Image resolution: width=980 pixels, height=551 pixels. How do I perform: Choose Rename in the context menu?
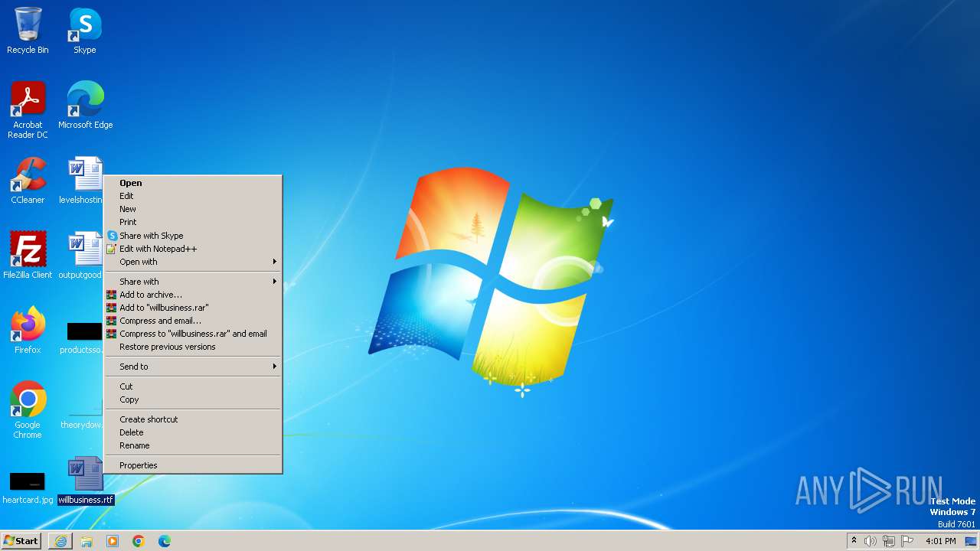click(193, 445)
